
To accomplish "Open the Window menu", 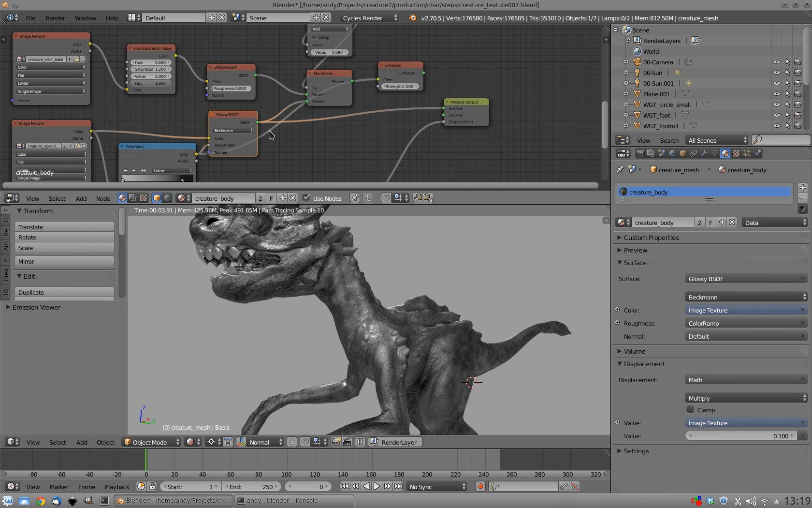I will click(86, 18).
